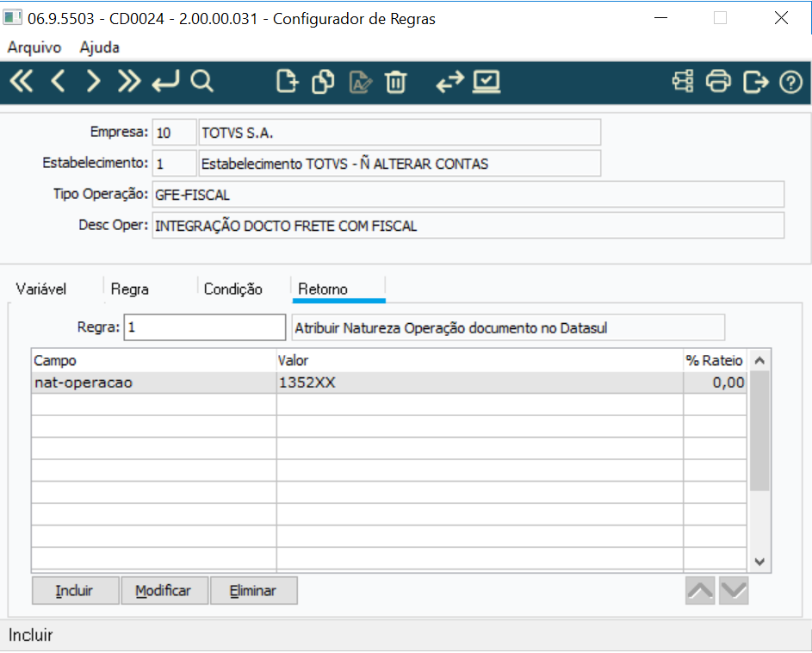This screenshot has width=812, height=653.
Task: Click the 1352XX value cell
Action: pyautogui.click(x=480, y=382)
